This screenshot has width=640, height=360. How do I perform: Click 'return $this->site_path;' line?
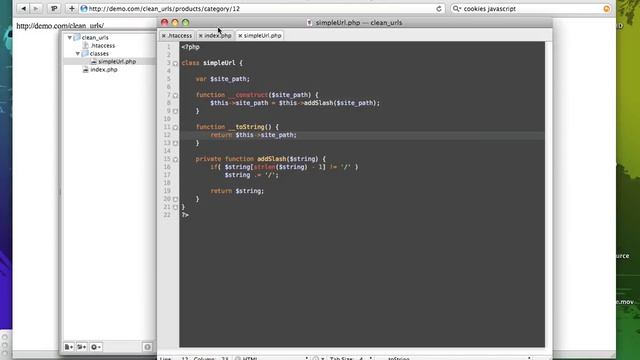(x=253, y=135)
